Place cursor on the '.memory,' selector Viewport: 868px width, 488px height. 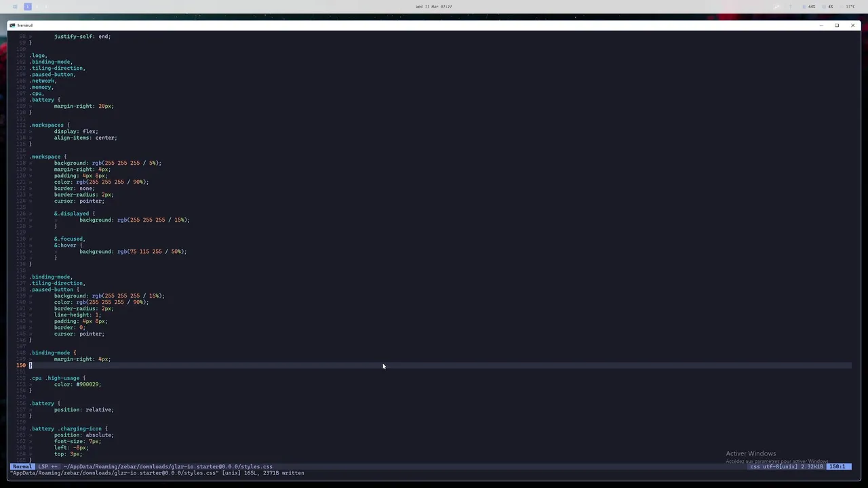(x=41, y=87)
